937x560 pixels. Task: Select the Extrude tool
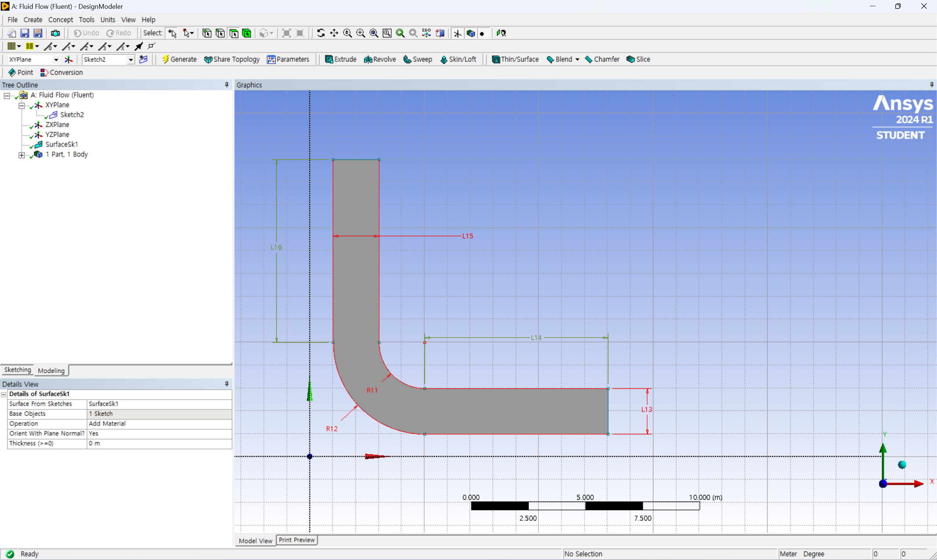tap(340, 59)
